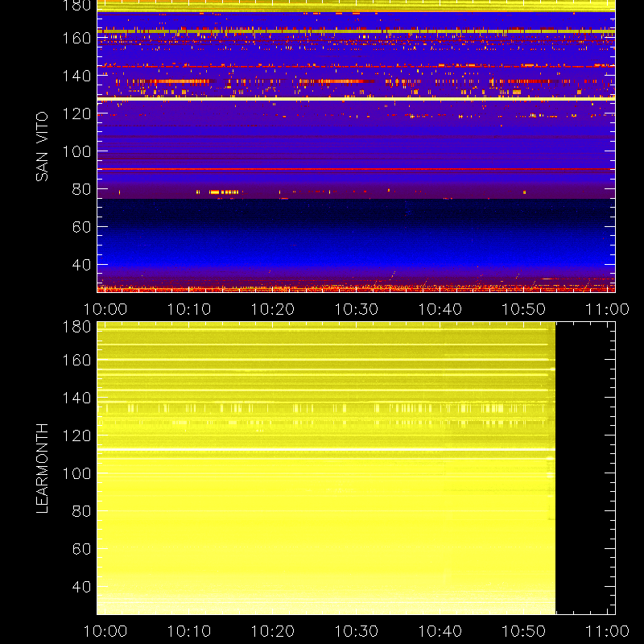The width and height of the screenshot is (644, 644).
Task: Choose Learmonth time label 10:40
Action: coord(440,631)
